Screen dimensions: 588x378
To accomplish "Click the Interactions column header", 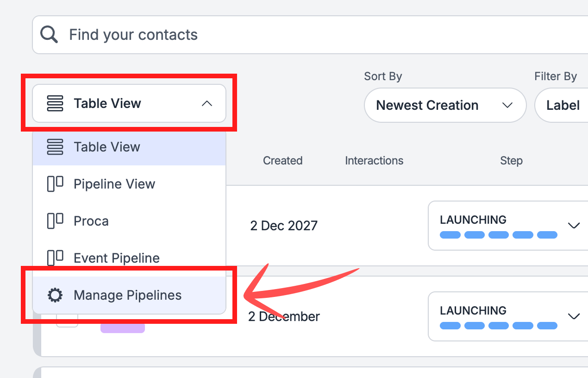I will point(374,161).
